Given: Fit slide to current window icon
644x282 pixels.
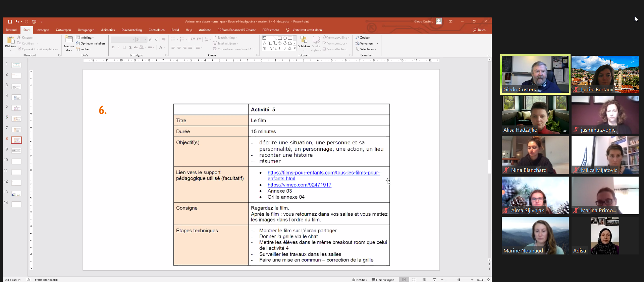Looking at the screenshot, I should 488,280.
